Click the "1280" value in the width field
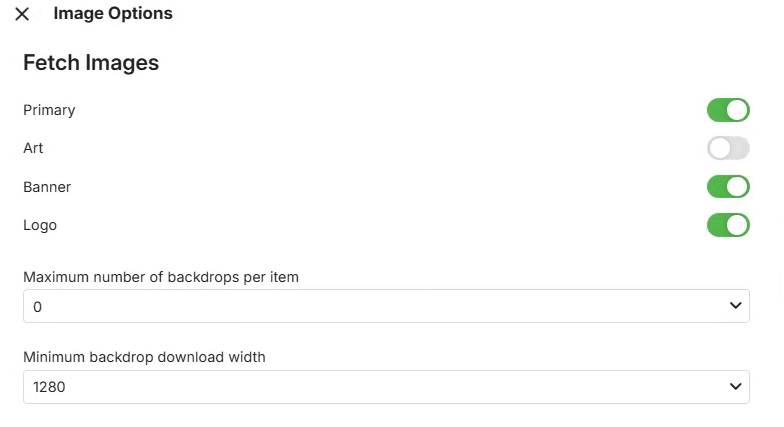The width and height of the screenshot is (784, 427). [49, 387]
